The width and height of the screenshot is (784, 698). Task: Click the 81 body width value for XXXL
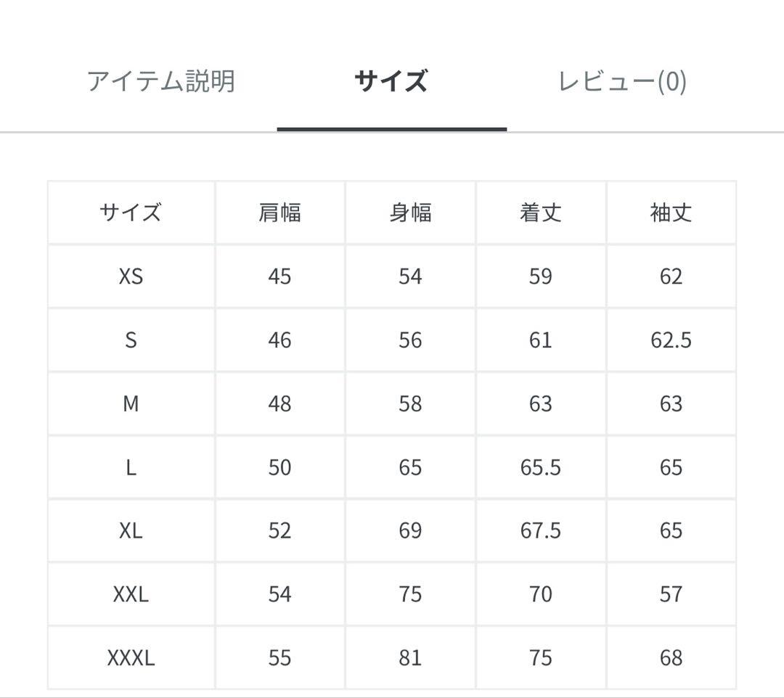(411, 657)
